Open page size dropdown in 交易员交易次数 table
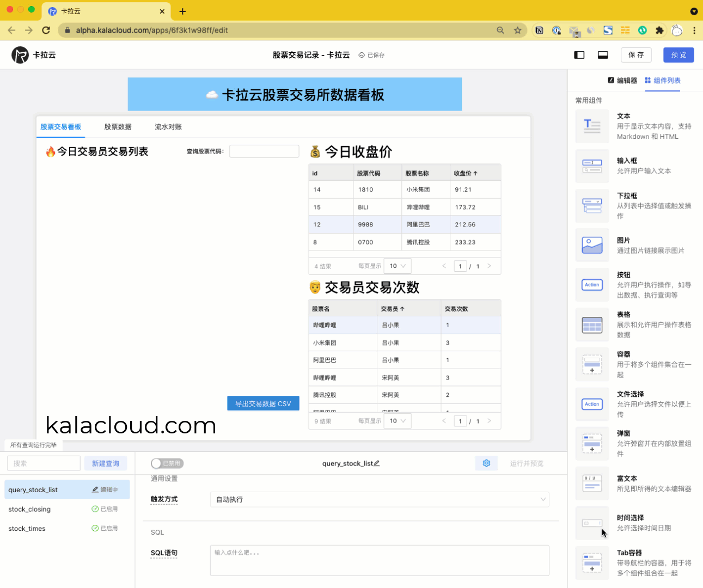 [398, 421]
